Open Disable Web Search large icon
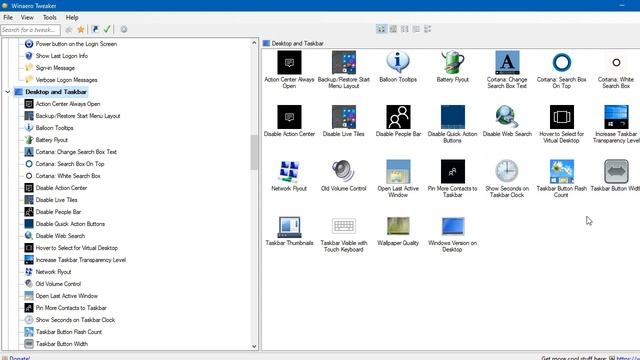 coord(507,117)
